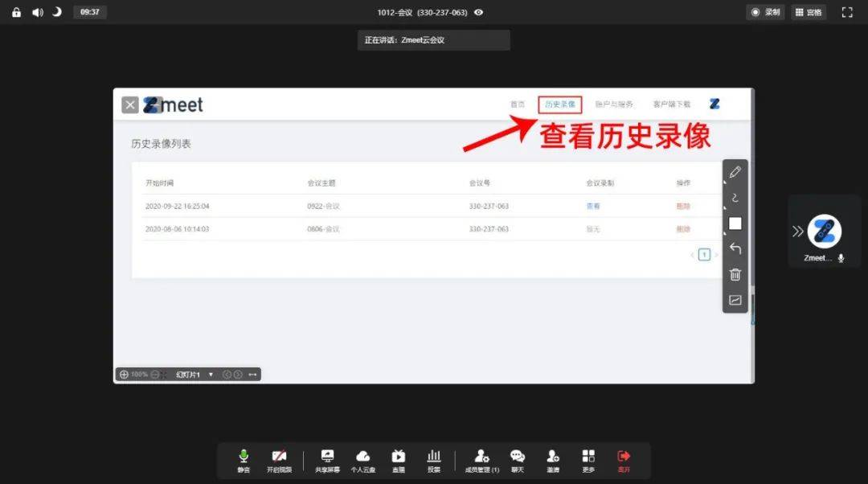Zoom in the shared slide with plus icon
Viewport: 868px width, 484px height.
pyautogui.click(x=124, y=375)
